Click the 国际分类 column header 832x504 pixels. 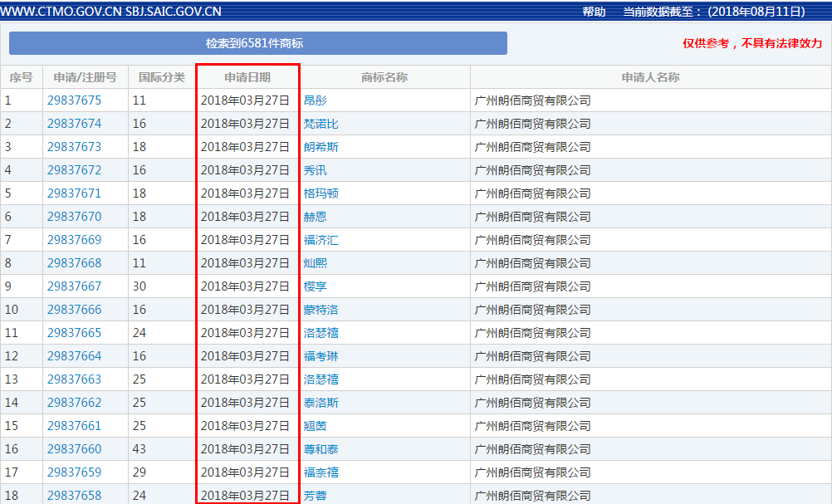pyautogui.click(x=162, y=77)
